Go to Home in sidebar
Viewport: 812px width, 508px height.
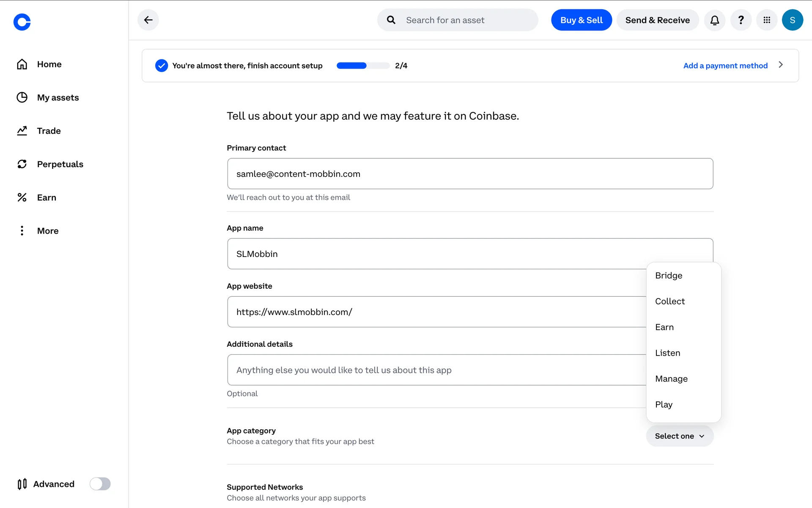pos(49,64)
